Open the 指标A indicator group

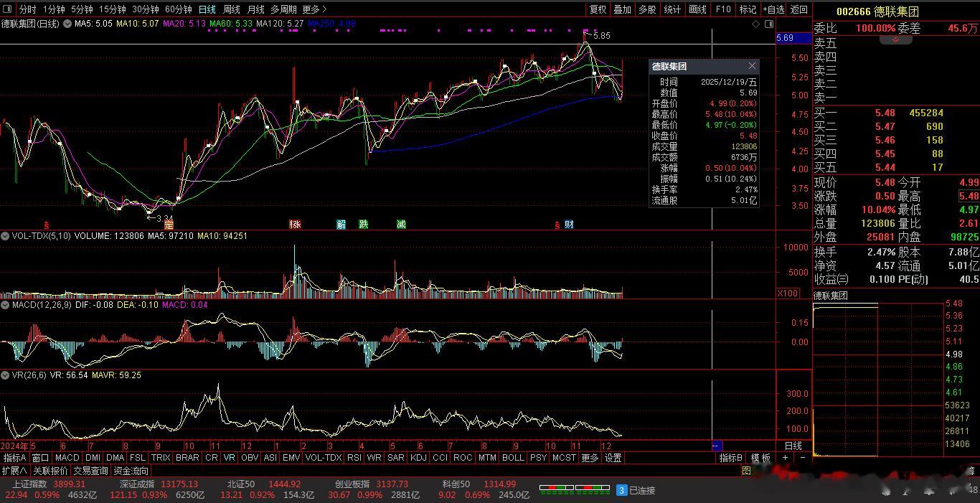[x=14, y=458]
